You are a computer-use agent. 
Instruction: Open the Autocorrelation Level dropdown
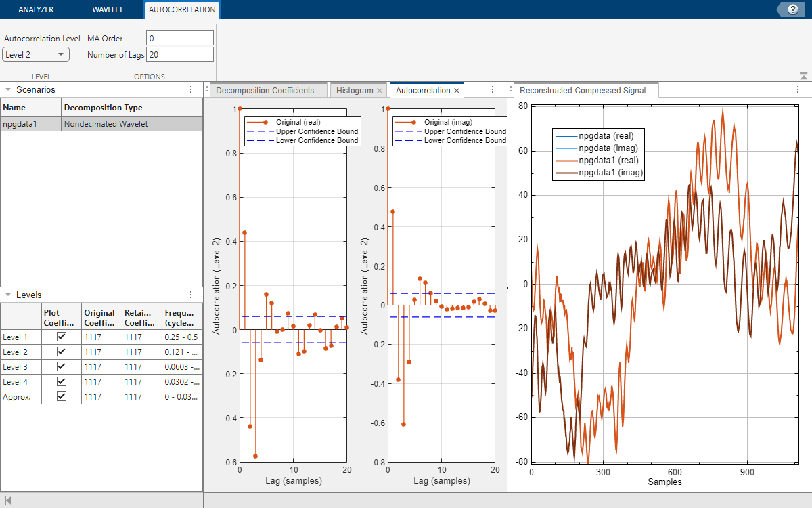coord(36,55)
